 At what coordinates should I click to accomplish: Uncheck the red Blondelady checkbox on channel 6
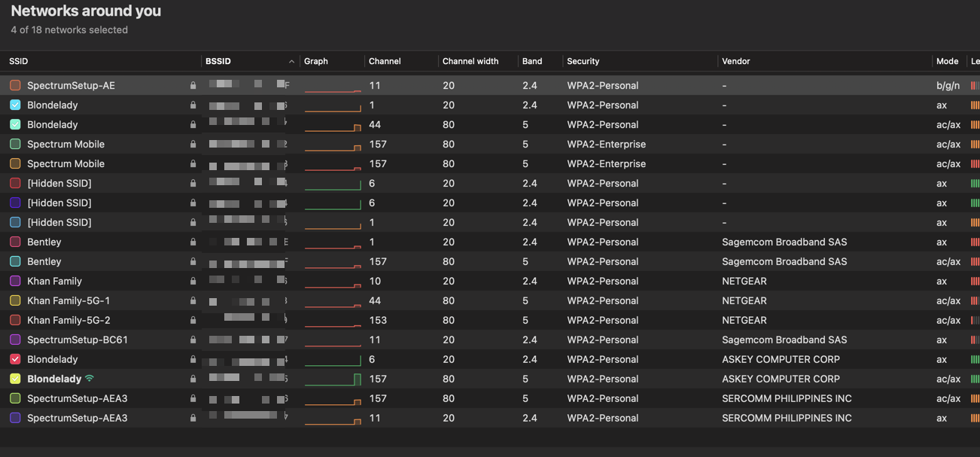[x=15, y=359]
